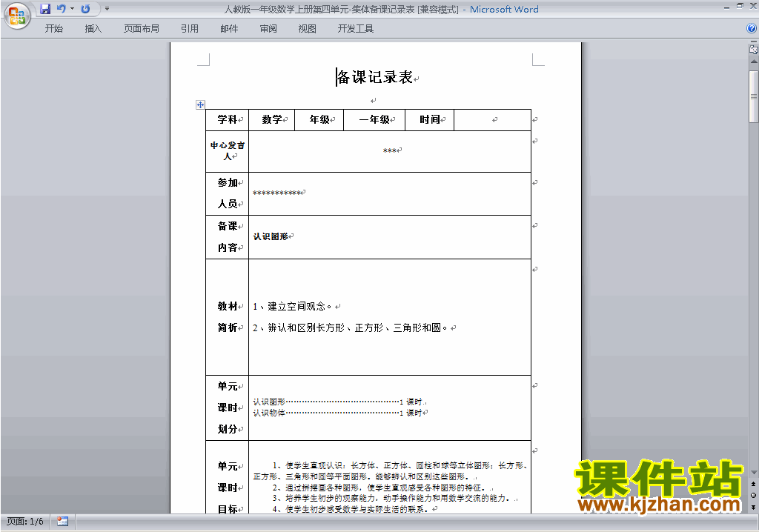Click the empty cell next to 时间
759x532 pixels.
(x=492, y=119)
